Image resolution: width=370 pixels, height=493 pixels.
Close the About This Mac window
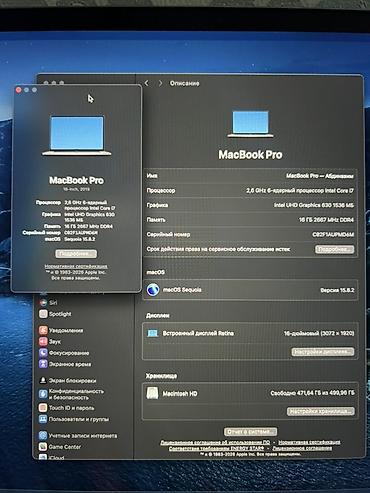19,90
